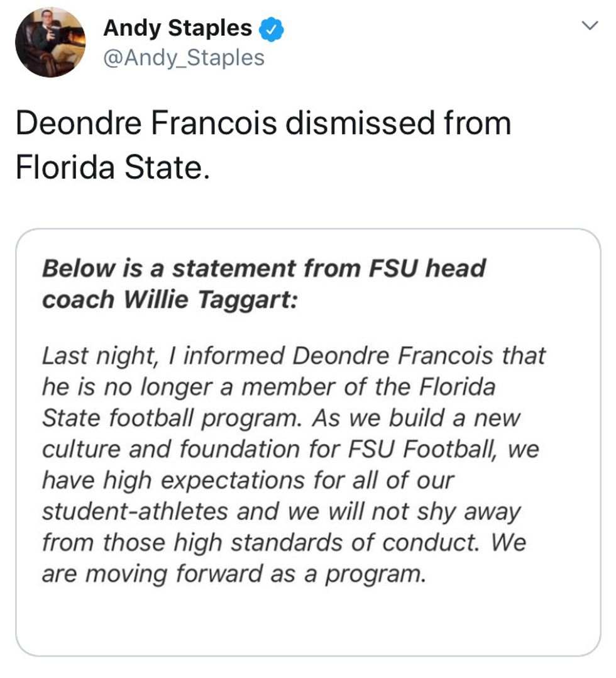
Task: Click the line 'culture and foundation for FSU Football'
Action: pos(290,449)
